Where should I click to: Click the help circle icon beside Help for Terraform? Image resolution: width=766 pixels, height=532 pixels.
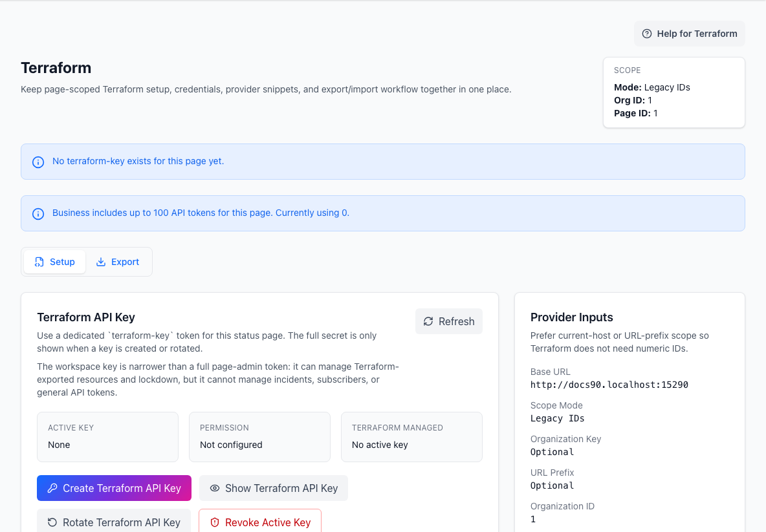647,34
